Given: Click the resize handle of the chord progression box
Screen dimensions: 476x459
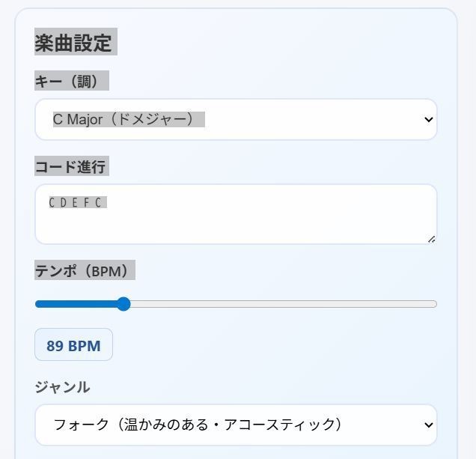Looking at the screenshot, I should click(x=431, y=239).
